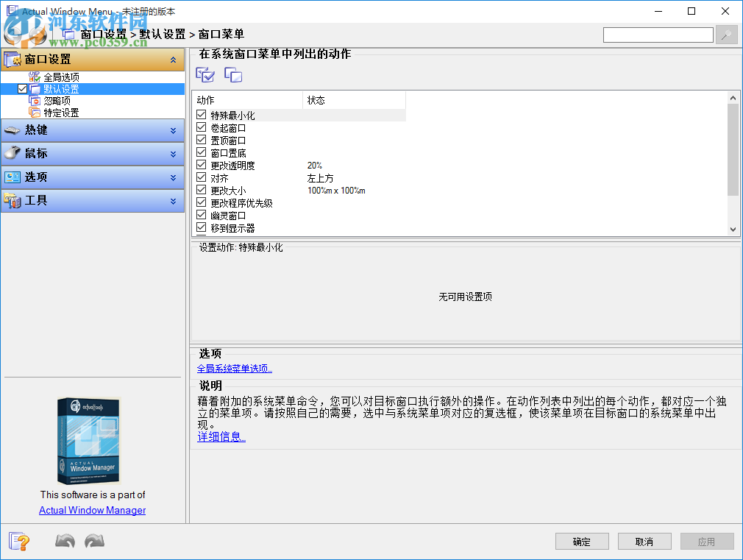Collapse the 窗口设置 panel chevron
This screenshot has width=743, height=560.
coord(176,60)
